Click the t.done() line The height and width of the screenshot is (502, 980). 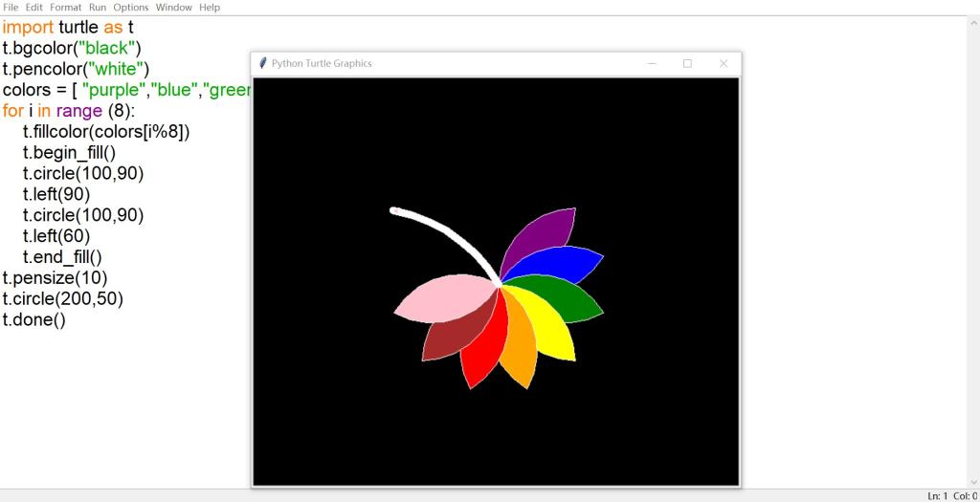[x=34, y=319]
